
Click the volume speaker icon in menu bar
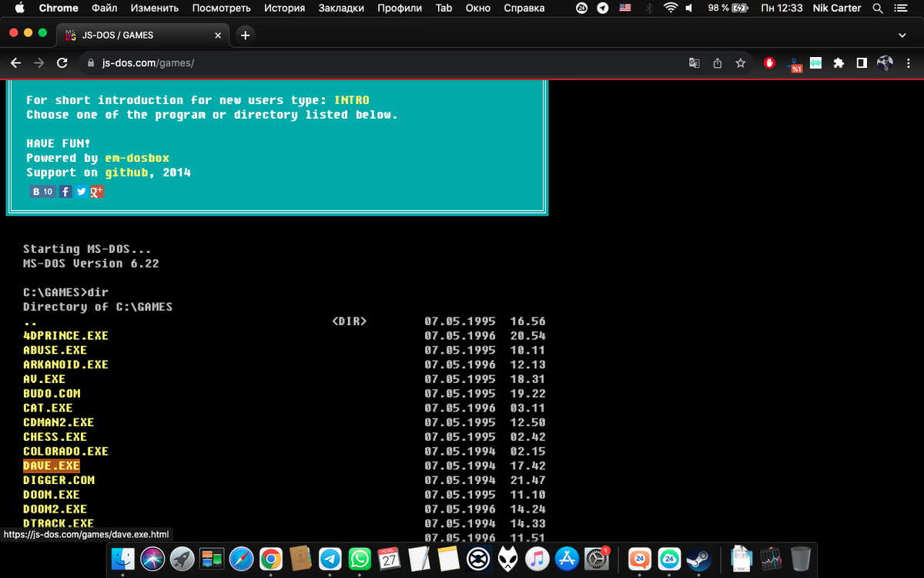pyautogui.click(x=689, y=8)
